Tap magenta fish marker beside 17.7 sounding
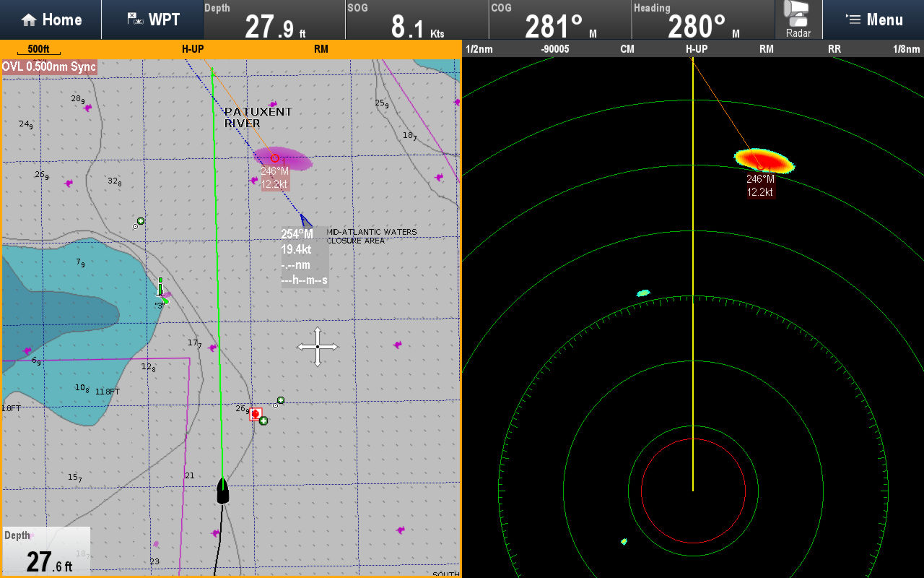 point(212,348)
